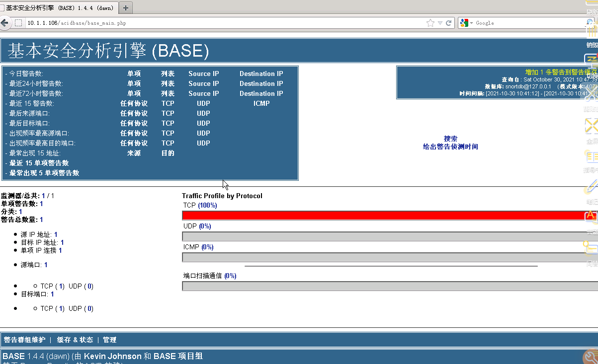Click the 目标端口 count link

[x=52, y=294]
